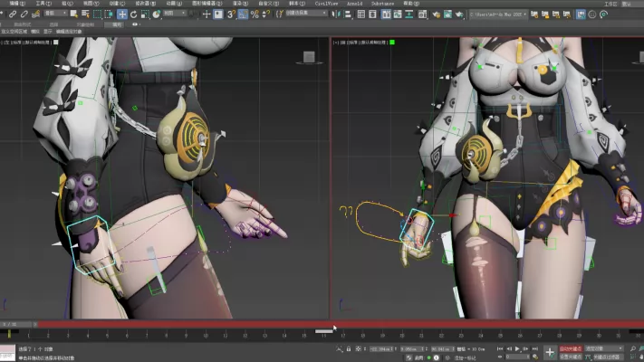Screen dimensions: 644x362
Task: Open the 工具 menu
Action: (43, 4)
